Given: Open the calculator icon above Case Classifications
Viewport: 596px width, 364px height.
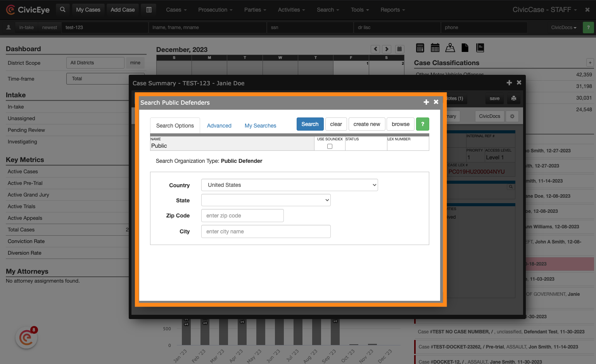Looking at the screenshot, I should coord(420,48).
